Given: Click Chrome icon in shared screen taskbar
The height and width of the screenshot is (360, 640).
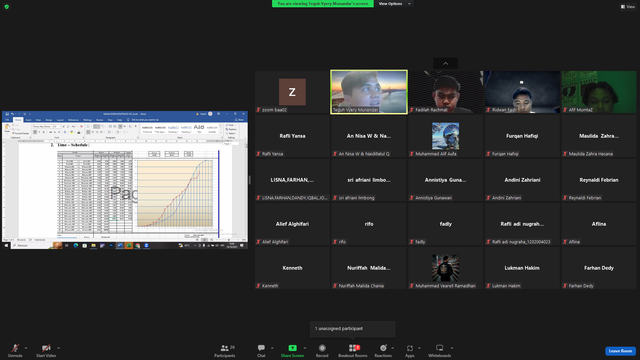Looking at the screenshot, I should tap(138, 246).
